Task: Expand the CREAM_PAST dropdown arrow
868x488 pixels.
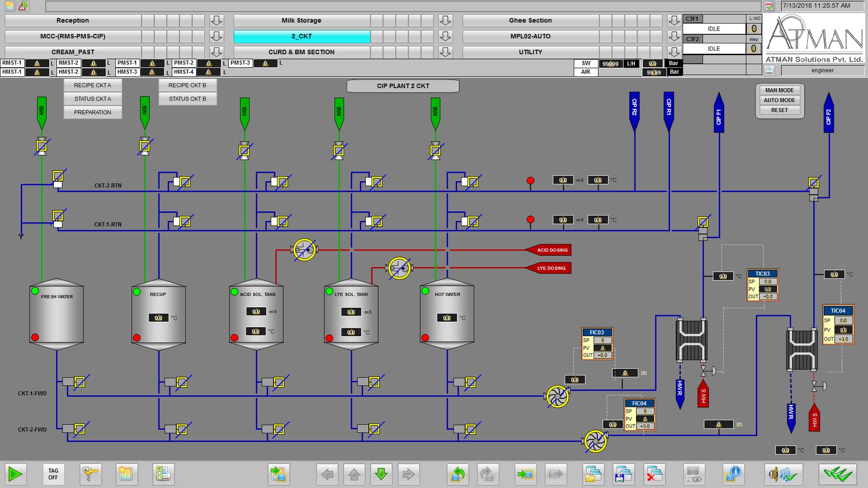Action: point(216,52)
